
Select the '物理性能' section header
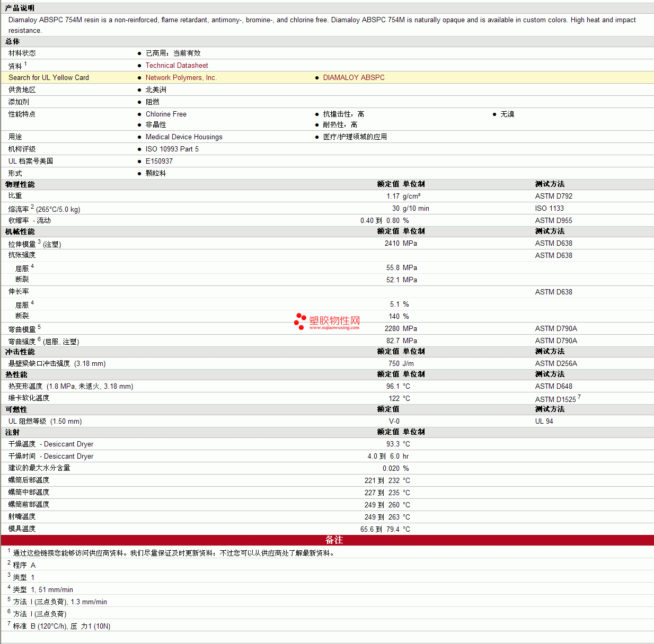tap(20, 184)
